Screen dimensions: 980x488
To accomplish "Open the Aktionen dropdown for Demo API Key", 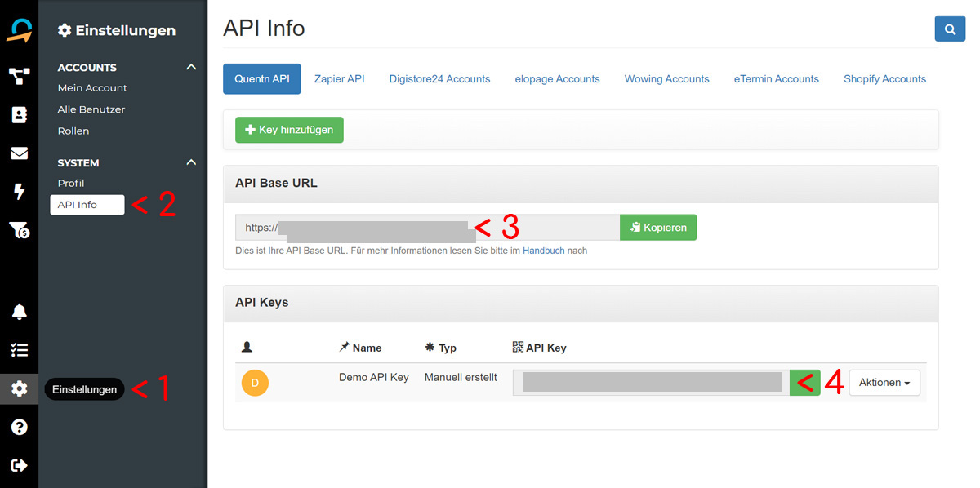I will click(x=884, y=382).
